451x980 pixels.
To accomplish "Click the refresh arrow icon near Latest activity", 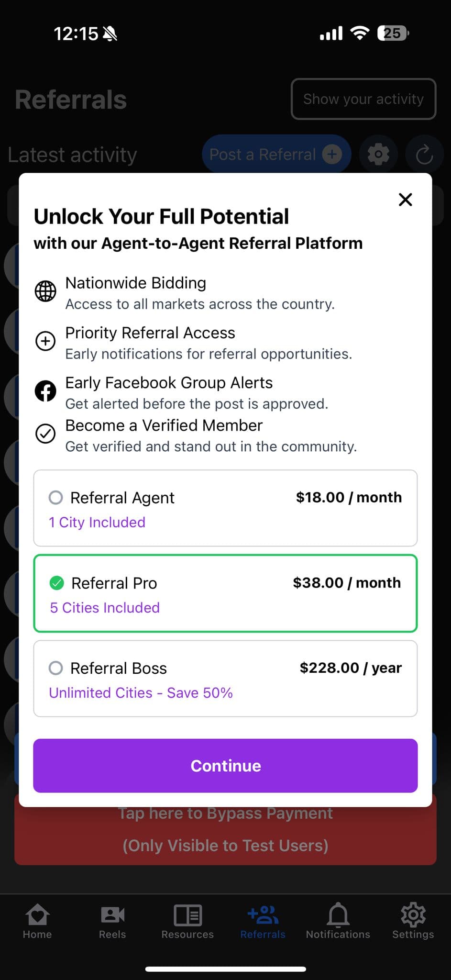I will tap(424, 155).
